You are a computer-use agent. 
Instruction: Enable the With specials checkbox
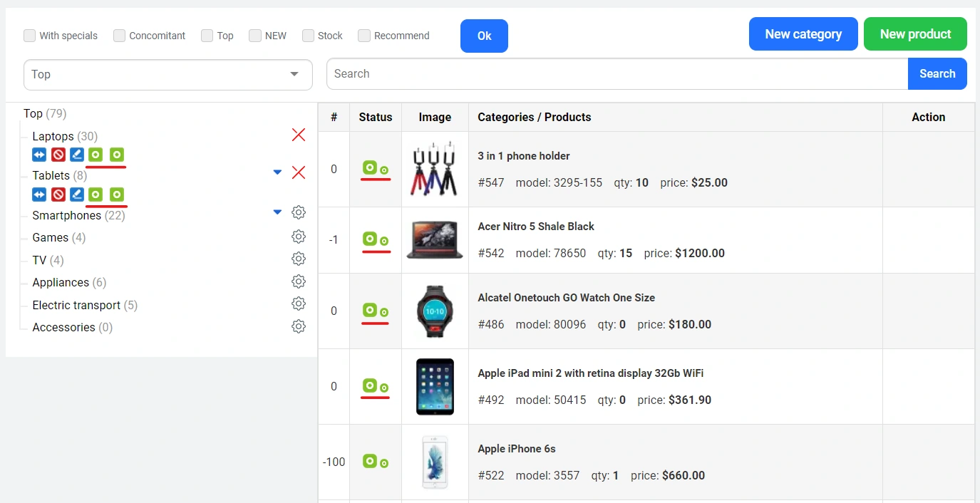(30, 36)
